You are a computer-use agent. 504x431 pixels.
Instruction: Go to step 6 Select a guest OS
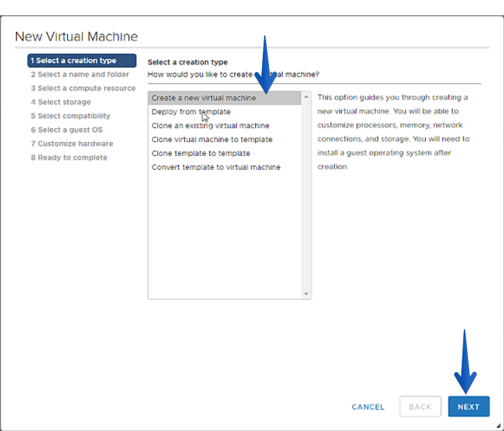point(67,130)
